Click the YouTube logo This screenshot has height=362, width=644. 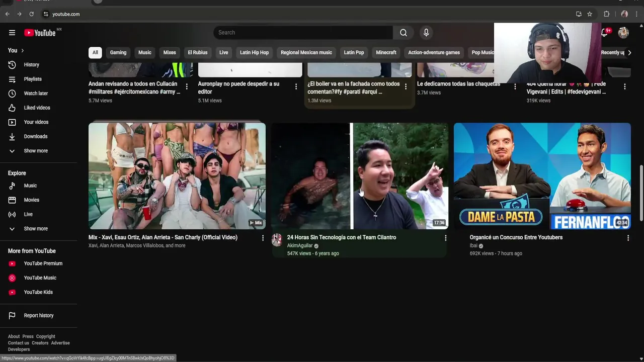[x=40, y=33]
